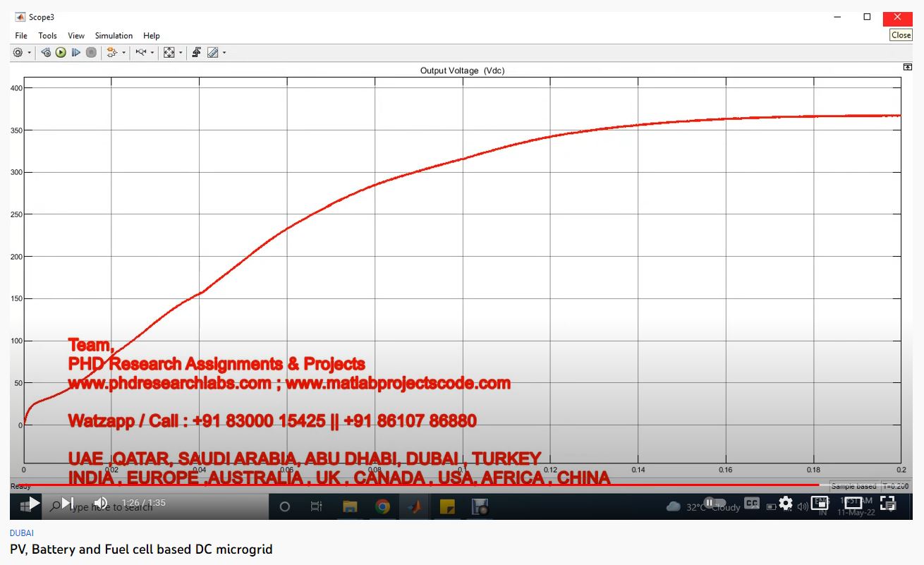Click the Scale Axes Limits icon
This screenshot has height=565, width=924.
(x=169, y=52)
